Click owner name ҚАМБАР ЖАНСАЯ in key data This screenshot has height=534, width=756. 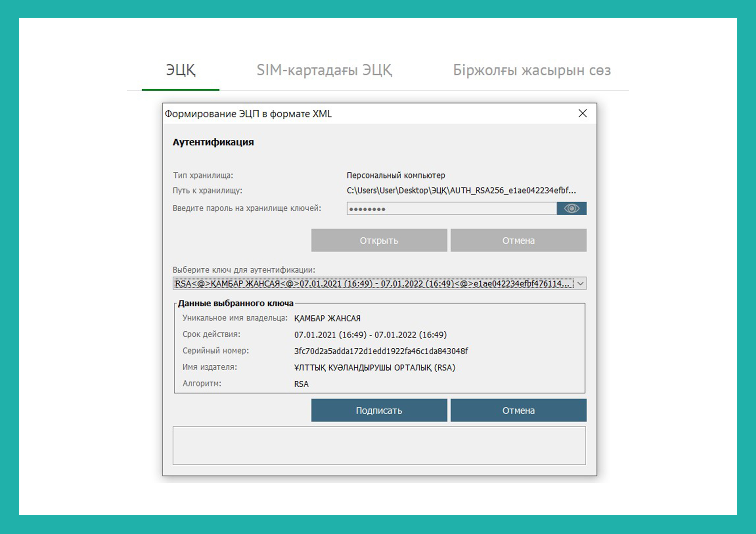coord(327,318)
